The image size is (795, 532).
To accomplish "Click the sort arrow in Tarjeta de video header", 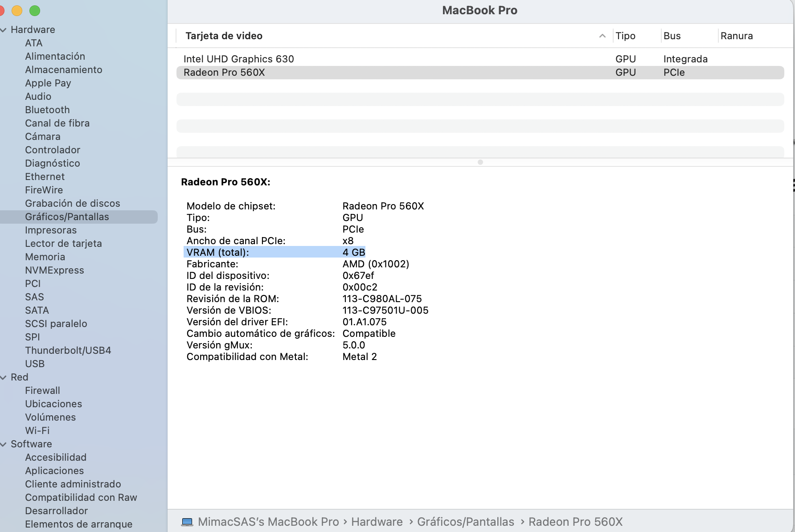I will click(602, 36).
